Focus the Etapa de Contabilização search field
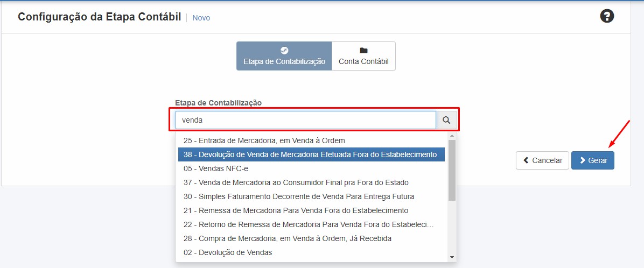 tap(305, 121)
